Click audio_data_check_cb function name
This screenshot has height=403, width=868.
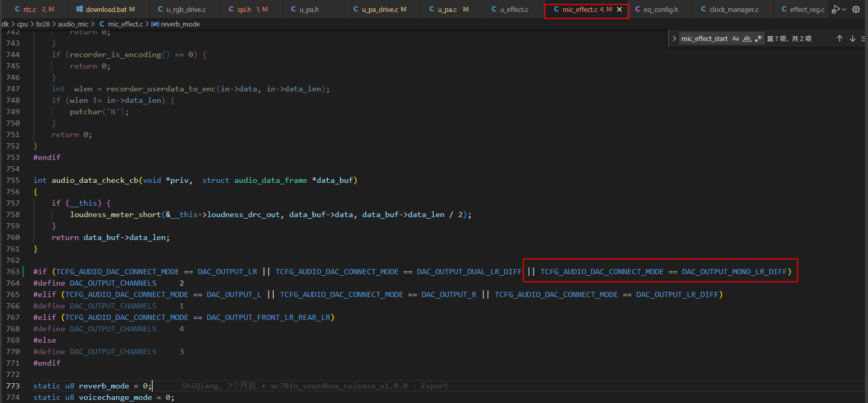(95, 180)
